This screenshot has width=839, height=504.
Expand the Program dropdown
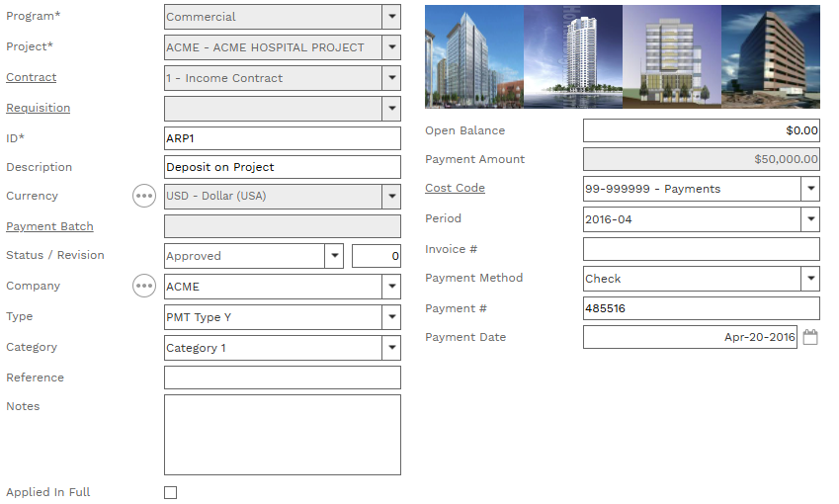pyautogui.click(x=391, y=17)
